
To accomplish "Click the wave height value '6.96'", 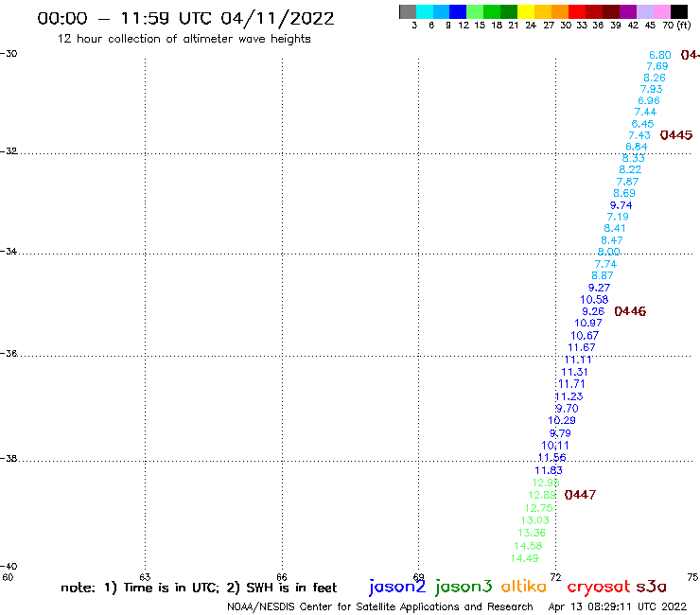I will tap(649, 101).
